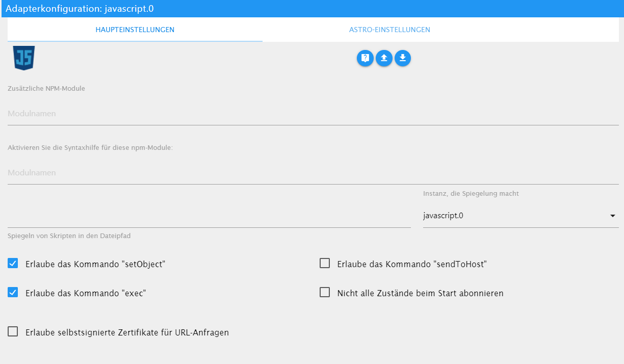Screen dimensions: 624x364
Task: Click the syntax help module names field
Action: coord(313,173)
